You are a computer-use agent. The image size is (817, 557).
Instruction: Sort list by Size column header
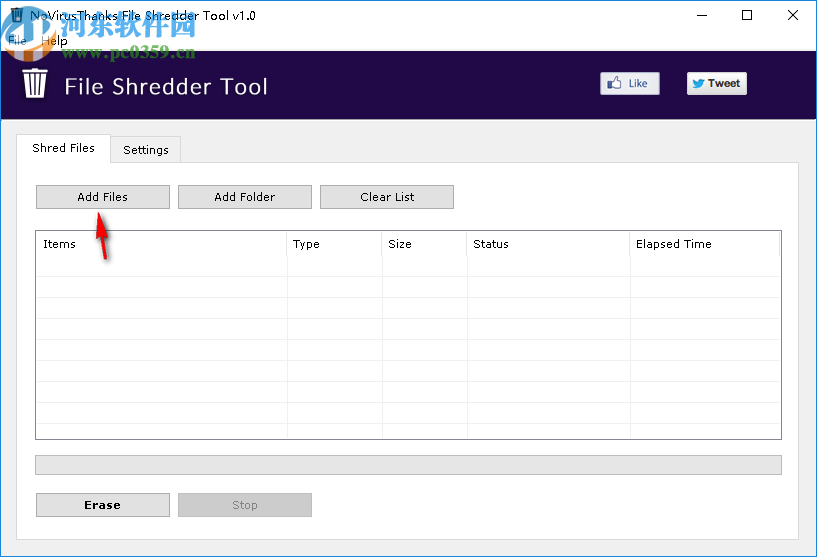(425, 244)
